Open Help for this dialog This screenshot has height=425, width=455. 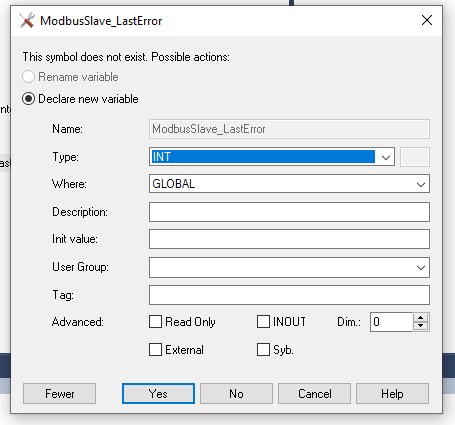[x=392, y=394]
